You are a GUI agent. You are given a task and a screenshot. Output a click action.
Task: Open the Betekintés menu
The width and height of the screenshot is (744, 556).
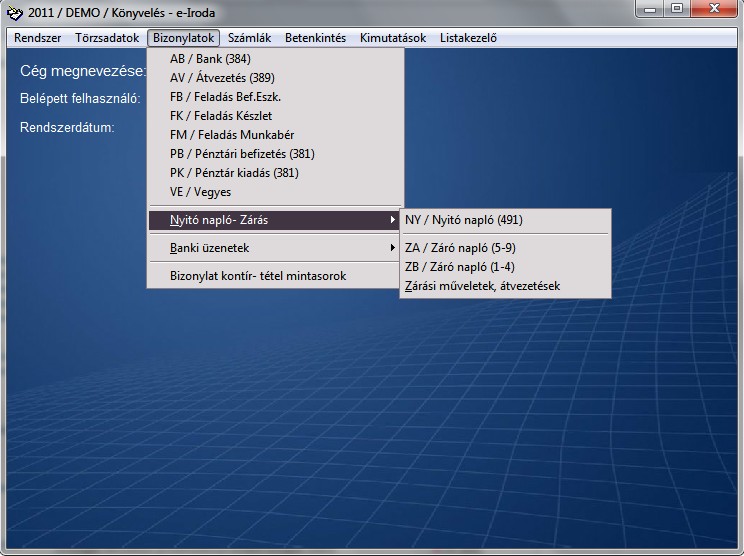(x=315, y=38)
